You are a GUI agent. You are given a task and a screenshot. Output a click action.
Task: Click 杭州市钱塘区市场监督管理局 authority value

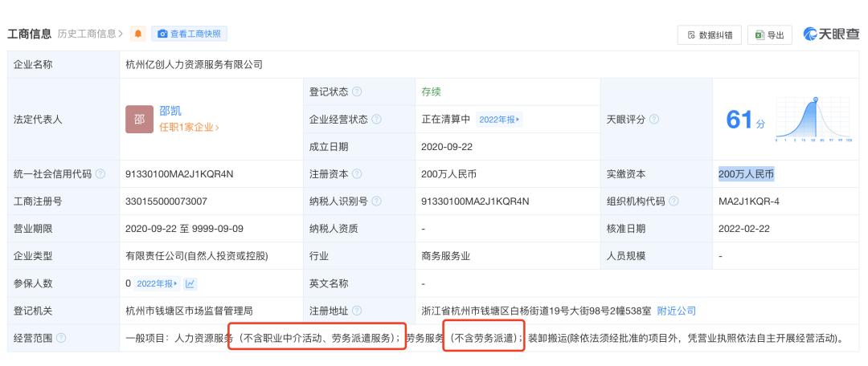click(x=190, y=311)
